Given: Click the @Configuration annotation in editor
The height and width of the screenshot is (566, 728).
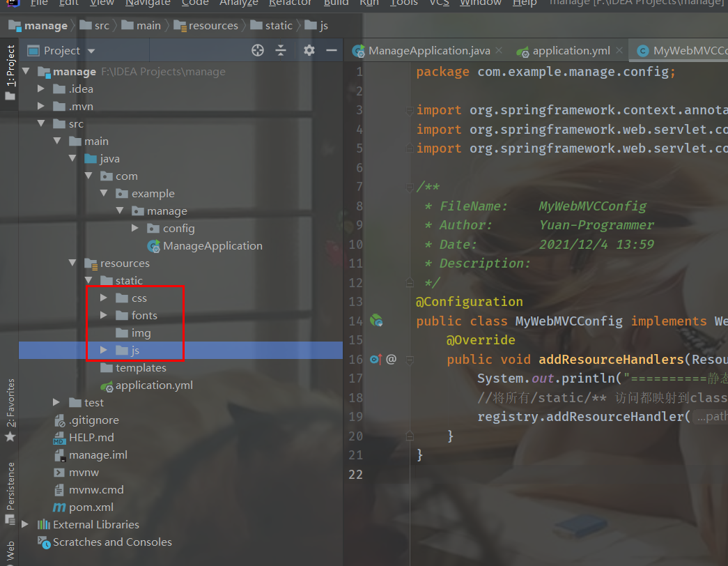Looking at the screenshot, I should point(469,302).
